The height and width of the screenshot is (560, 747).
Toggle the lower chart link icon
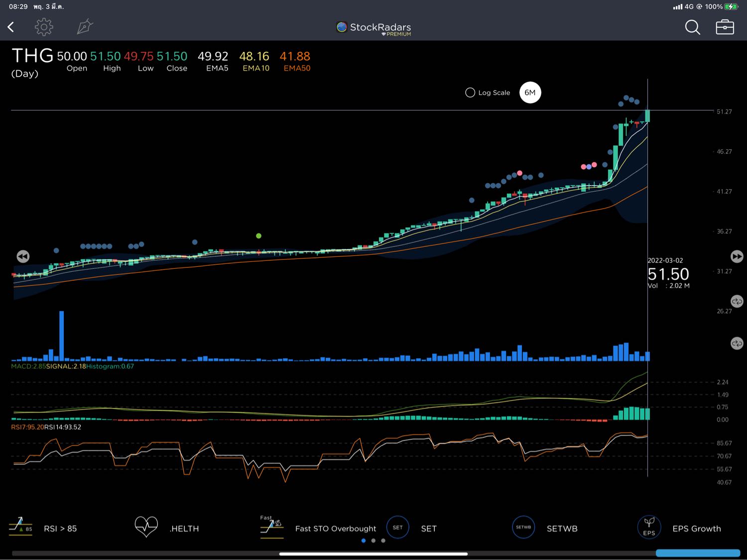tap(737, 343)
